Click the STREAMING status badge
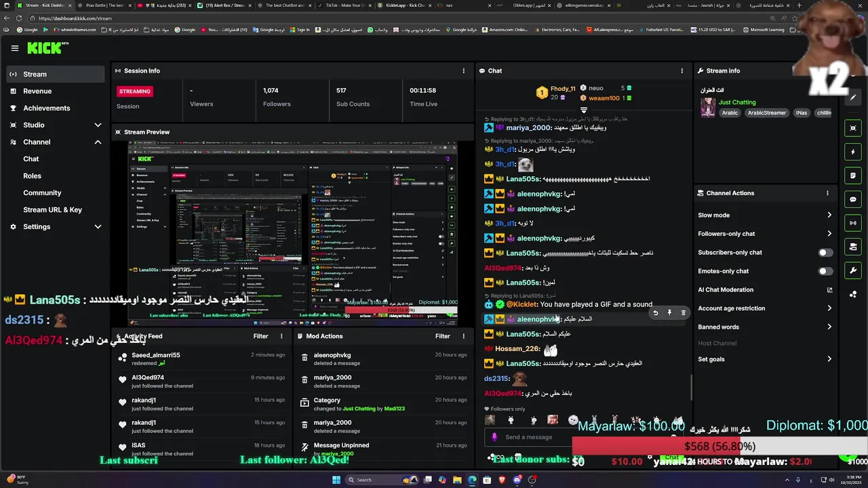 click(134, 91)
